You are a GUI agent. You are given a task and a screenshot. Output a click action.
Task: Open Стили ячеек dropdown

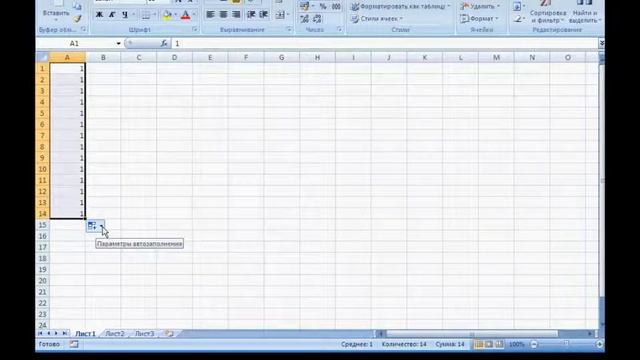[x=377, y=19]
